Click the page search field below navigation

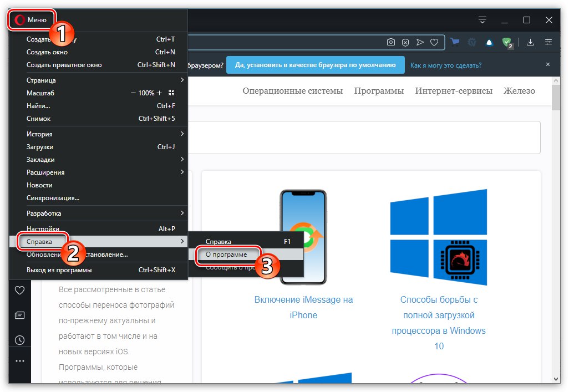coord(364,138)
